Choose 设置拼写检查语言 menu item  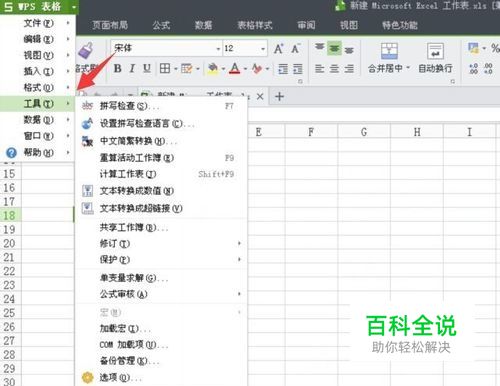pyautogui.click(x=161, y=124)
